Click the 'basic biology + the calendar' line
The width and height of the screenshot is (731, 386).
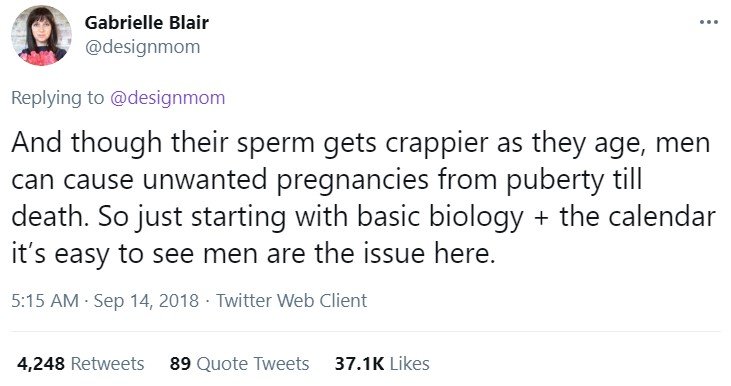tap(363, 217)
